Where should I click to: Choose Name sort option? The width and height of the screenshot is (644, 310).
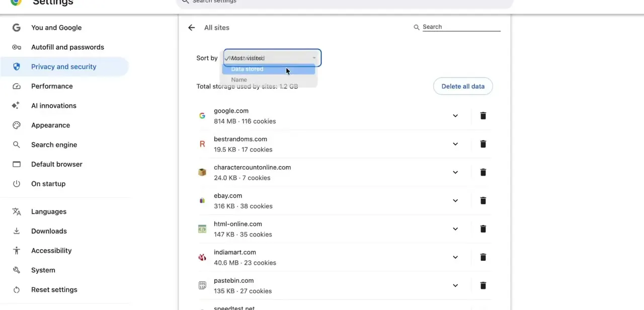(x=269, y=80)
